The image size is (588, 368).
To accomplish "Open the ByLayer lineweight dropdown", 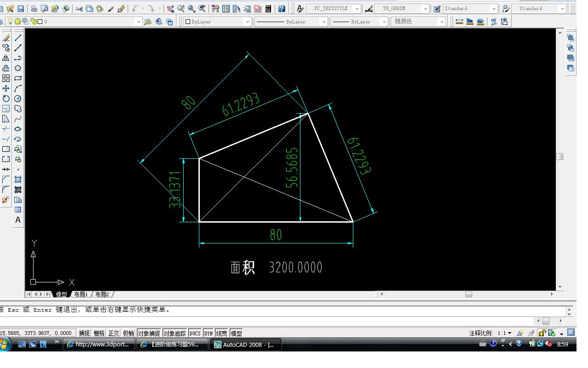I will (x=384, y=22).
